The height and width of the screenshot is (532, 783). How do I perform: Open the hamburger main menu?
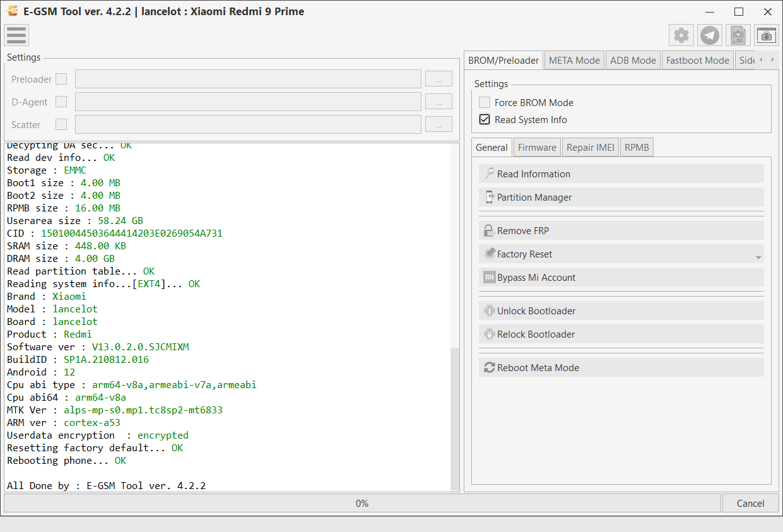16,35
